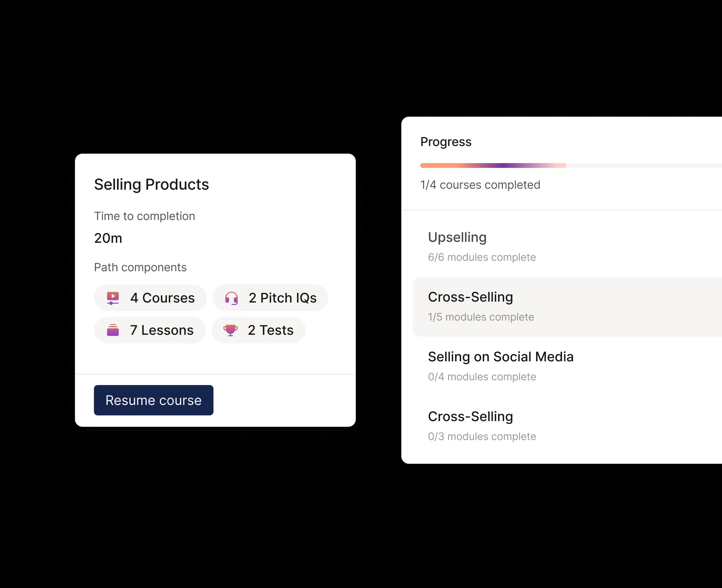Click the headset icon beside 2 Pitch IQs
The width and height of the screenshot is (722, 588).
[231, 298]
